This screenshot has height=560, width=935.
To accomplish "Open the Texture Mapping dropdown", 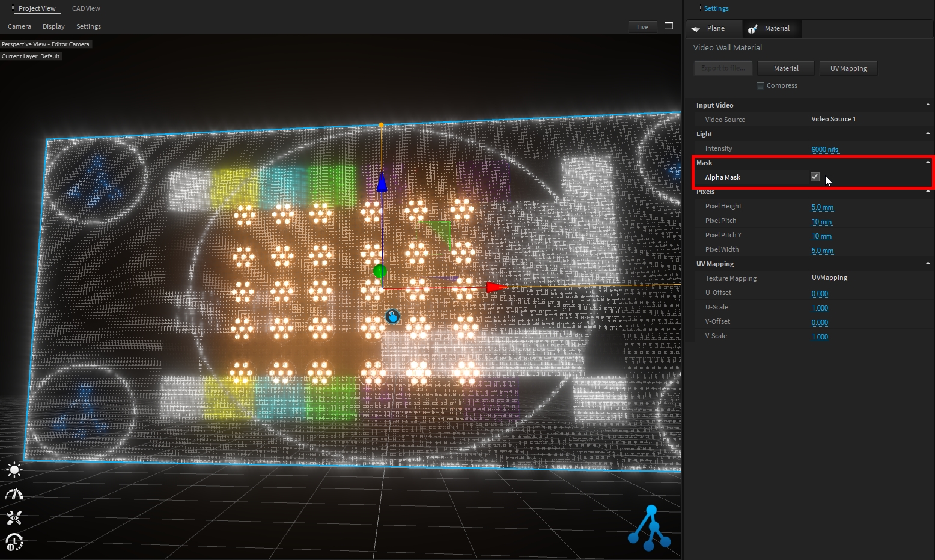I will point(829,278).
